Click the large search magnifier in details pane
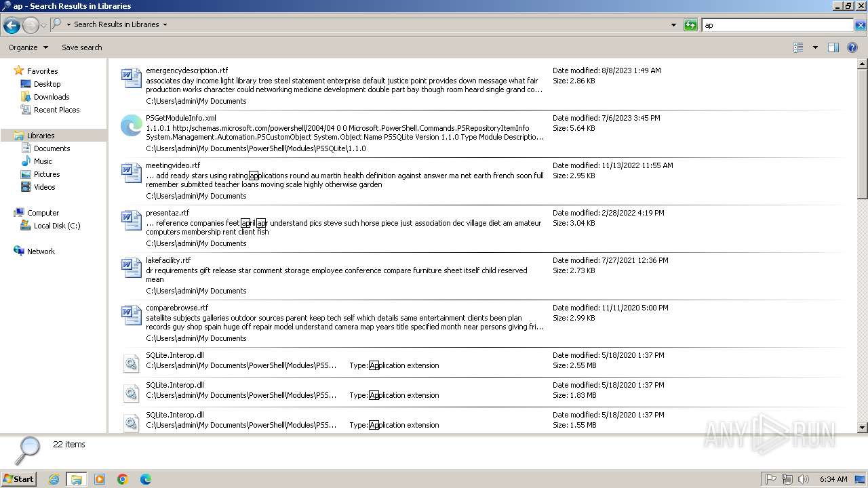 coord(28,450)
